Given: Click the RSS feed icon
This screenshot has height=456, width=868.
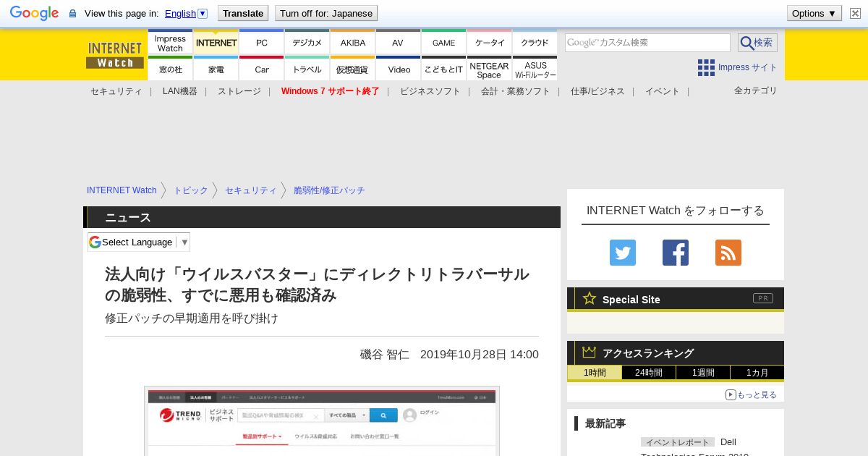Looking at the screenshot, I should [728, 253].
